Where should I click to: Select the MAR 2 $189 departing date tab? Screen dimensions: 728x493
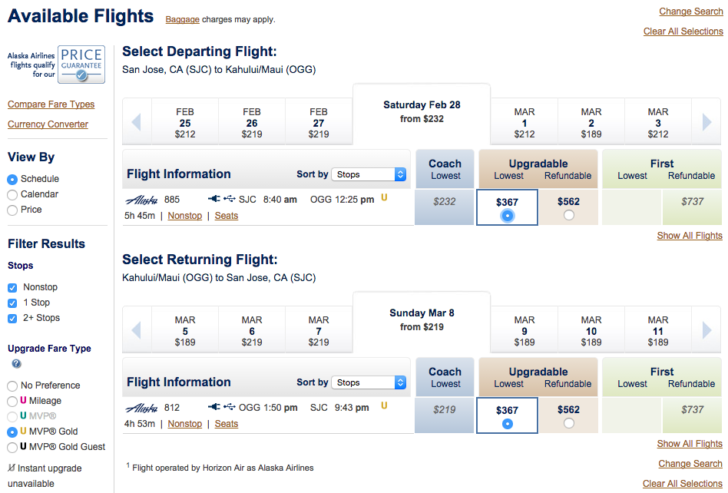[591, 123]
